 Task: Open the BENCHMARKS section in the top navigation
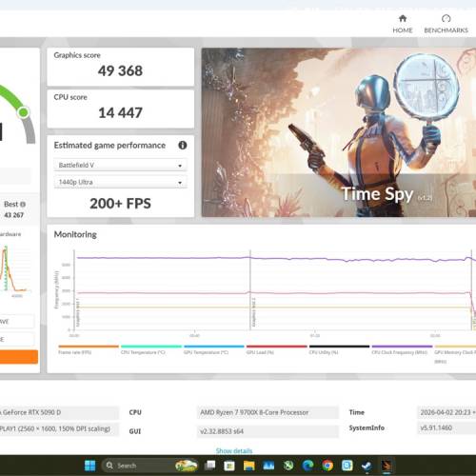pyautogui.click(x=446, y=24)
